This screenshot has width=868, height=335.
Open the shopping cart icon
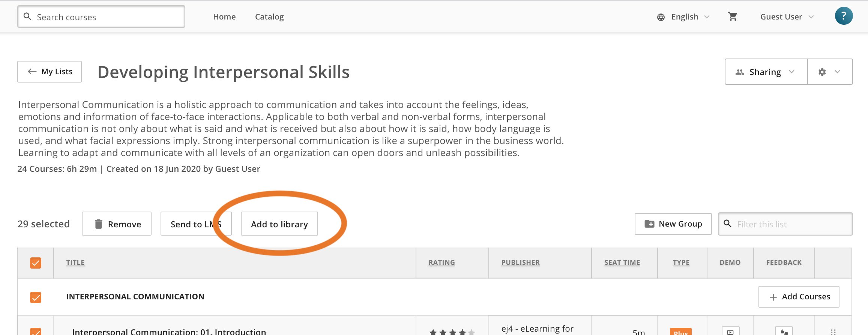[733, 17]
